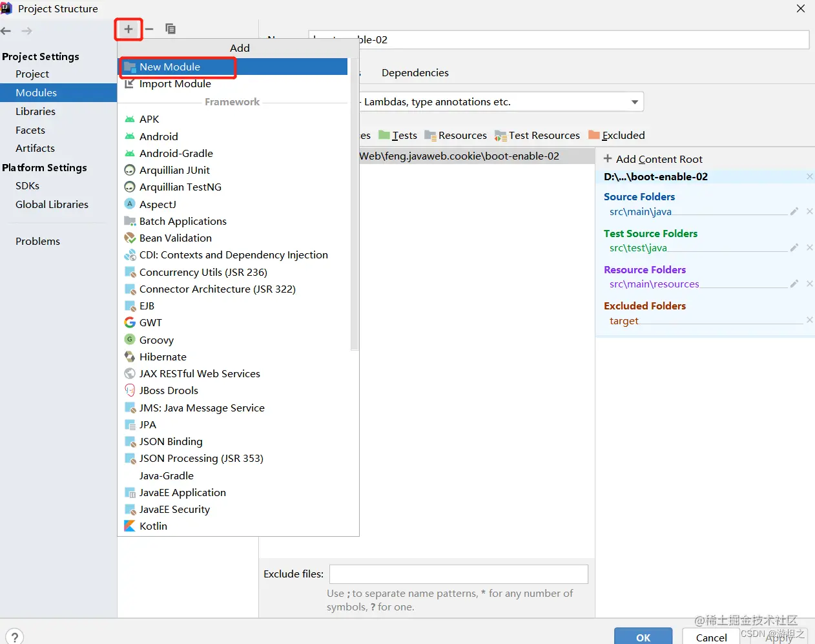Screen dimensions: 815x644
Task: Mark folder as Test Resources
Action: [537, 136]
